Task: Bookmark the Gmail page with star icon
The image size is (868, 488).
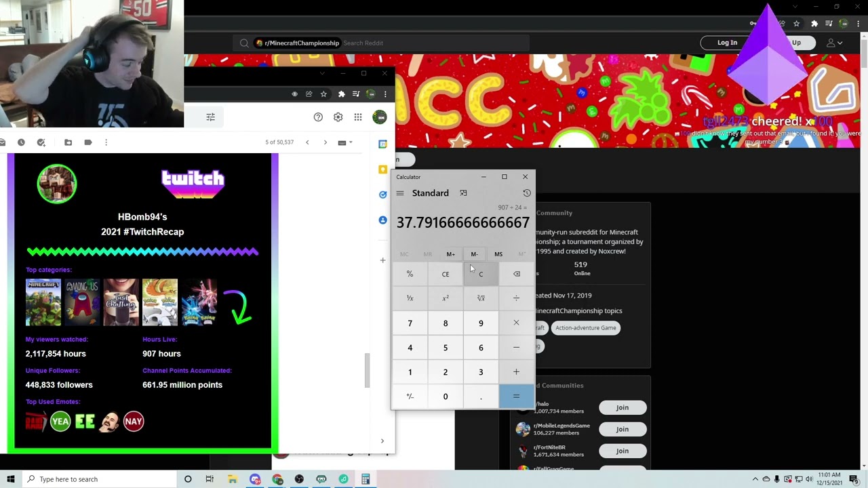Action: point(323,94)
